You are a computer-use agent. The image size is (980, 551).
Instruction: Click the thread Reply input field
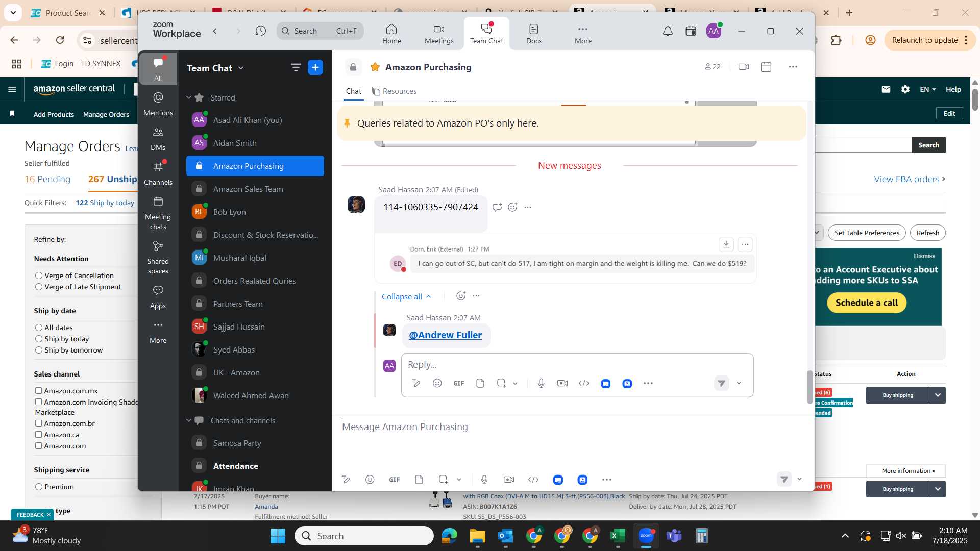pos(577,365)
